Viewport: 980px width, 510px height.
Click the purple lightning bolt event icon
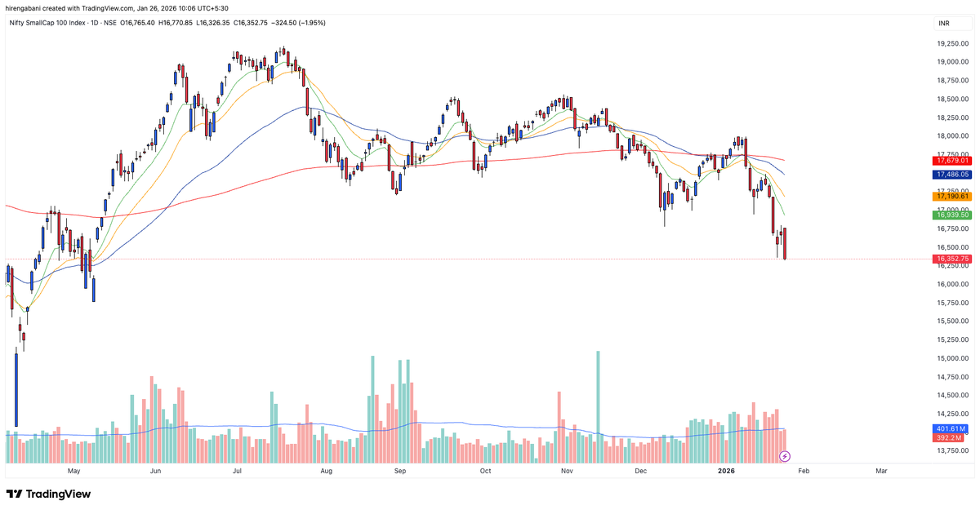pyautogui.click(x=785, y=455)
